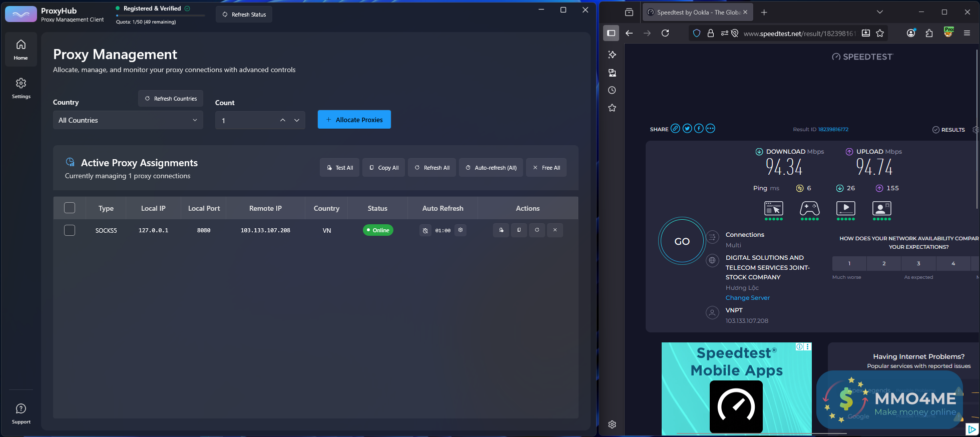Share Speedtest result on Twitter
The width and height of the screenshot is (980, 437).
(687, 129)
